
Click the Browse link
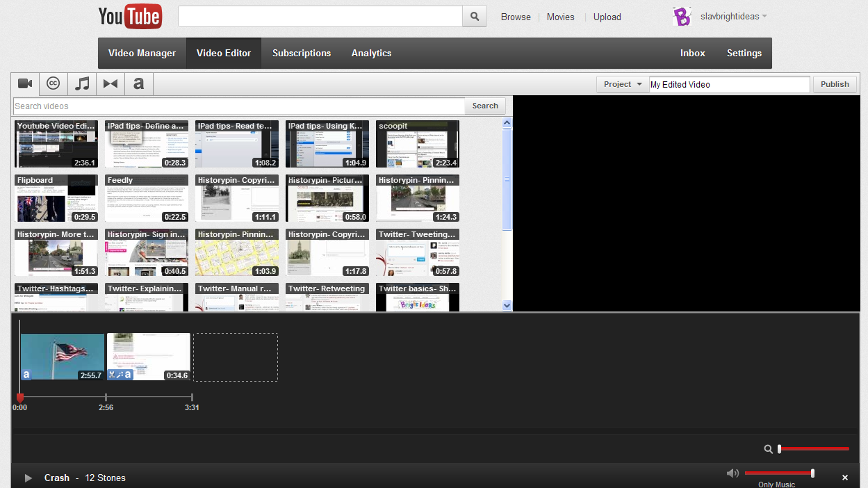coord(516,17)
